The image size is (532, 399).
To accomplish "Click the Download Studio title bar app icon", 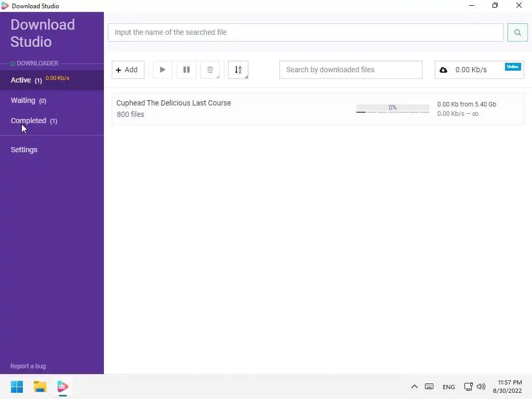I will [5, 6].
